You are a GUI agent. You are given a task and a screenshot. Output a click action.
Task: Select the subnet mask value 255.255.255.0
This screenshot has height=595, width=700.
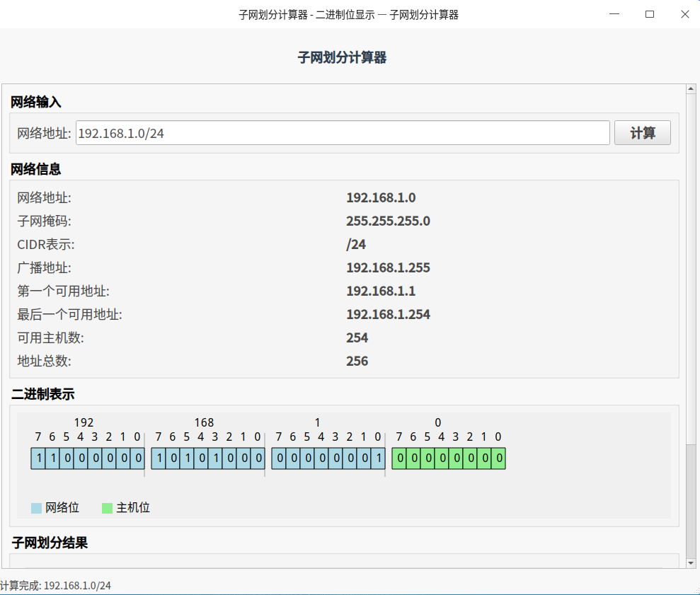pyautogui.click(x=388, y=221)
